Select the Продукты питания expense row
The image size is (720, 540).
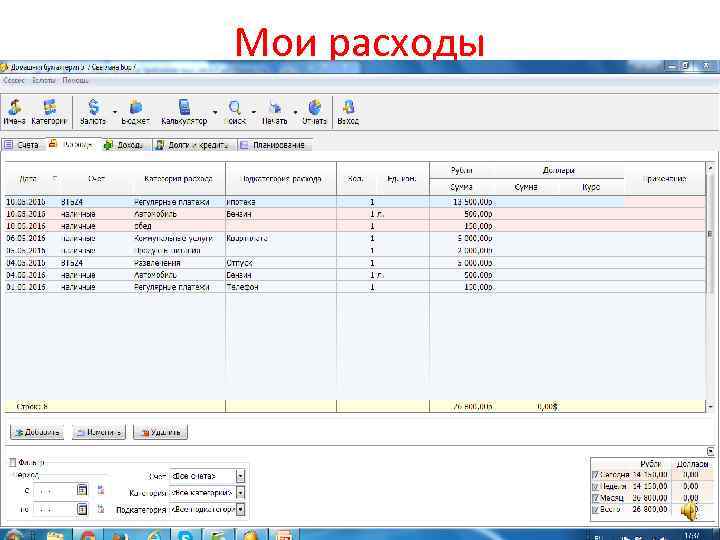355,251
